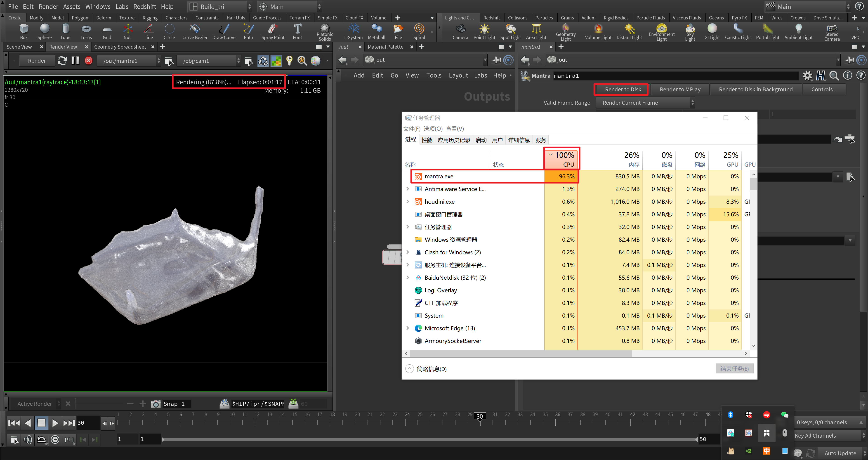Add a Point Light

pyautogui.click(x=484, y=32)
